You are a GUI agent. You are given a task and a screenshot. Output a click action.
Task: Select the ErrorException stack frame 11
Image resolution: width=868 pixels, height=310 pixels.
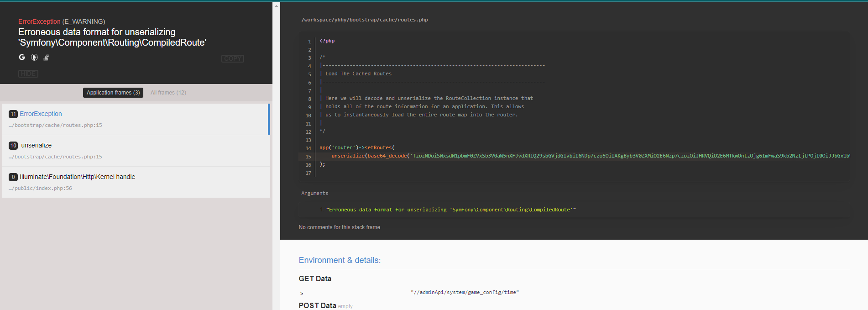(x=136, y=119)
